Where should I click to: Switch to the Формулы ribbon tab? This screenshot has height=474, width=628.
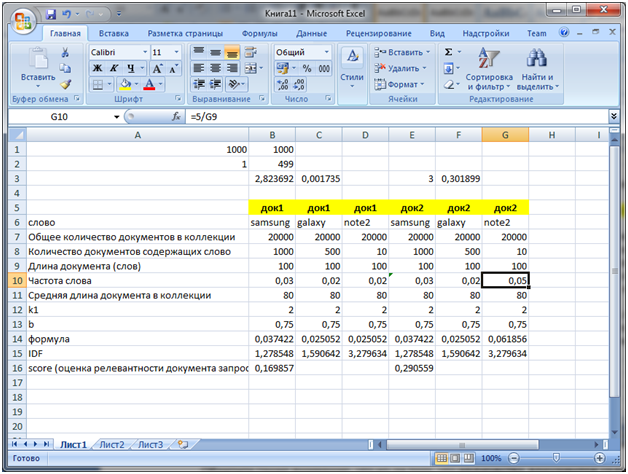259,33
